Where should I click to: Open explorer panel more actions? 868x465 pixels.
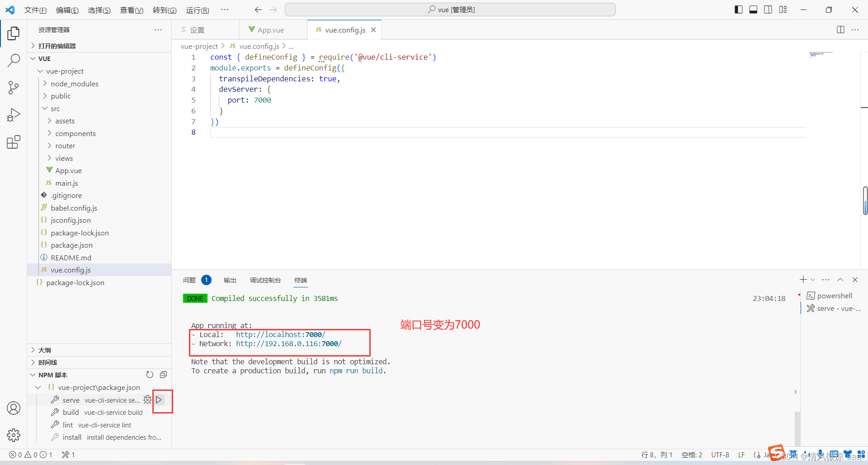(158, 30)
